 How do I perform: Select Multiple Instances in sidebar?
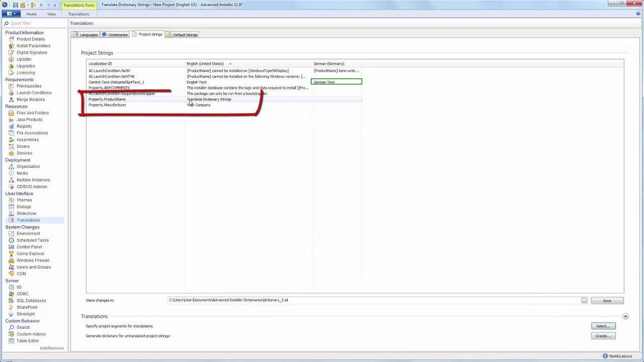coord(33,180)
